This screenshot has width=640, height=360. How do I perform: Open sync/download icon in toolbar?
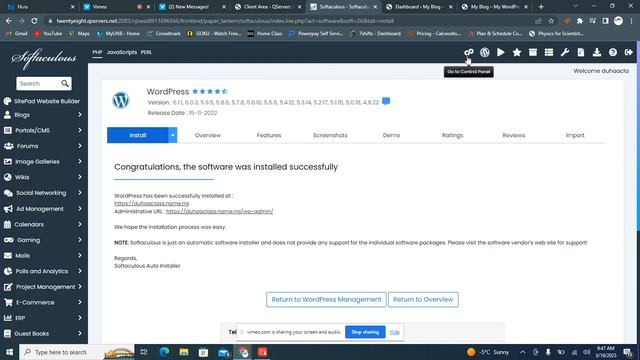click(597, 52)
